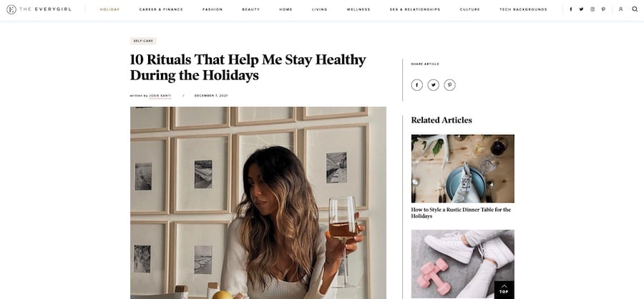644x299 pixels.
Task: Open the Holiday menu item
Action: point(109,9)
